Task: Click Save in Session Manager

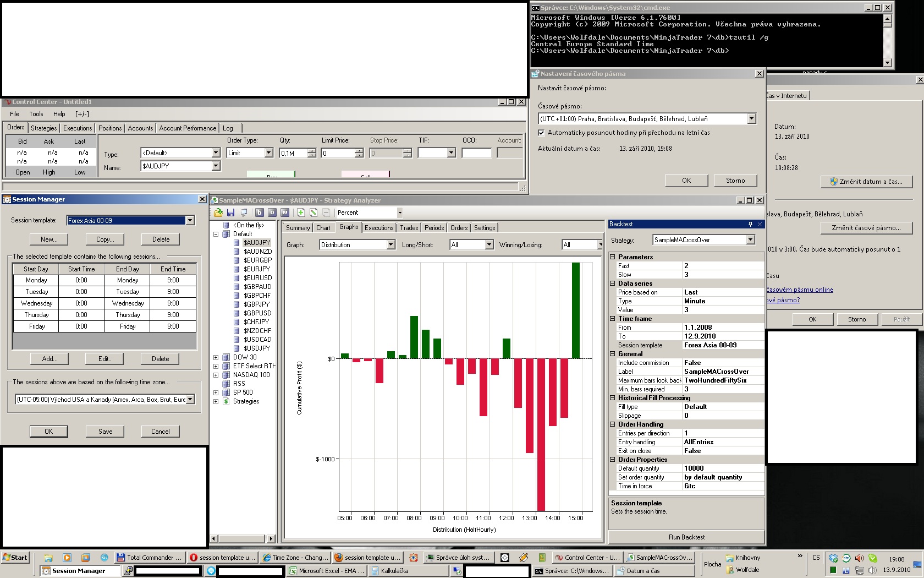Action: 106,432
